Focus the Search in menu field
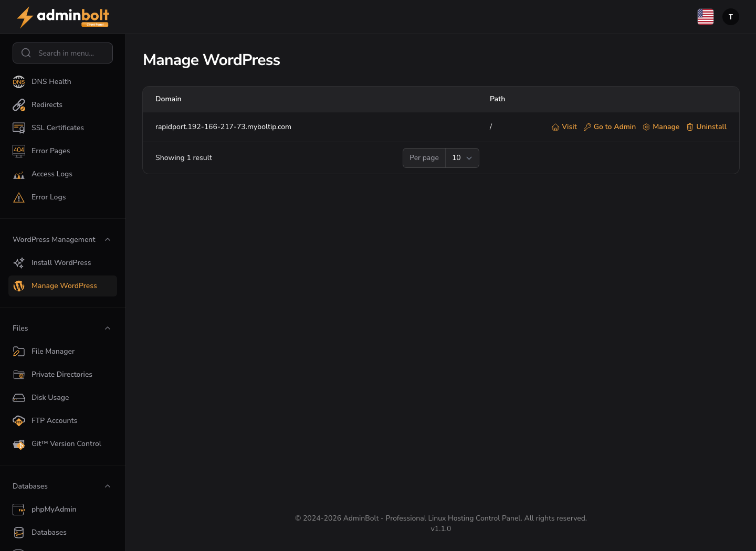The width and height of the screenshot is (756, 551). (62, 53)
